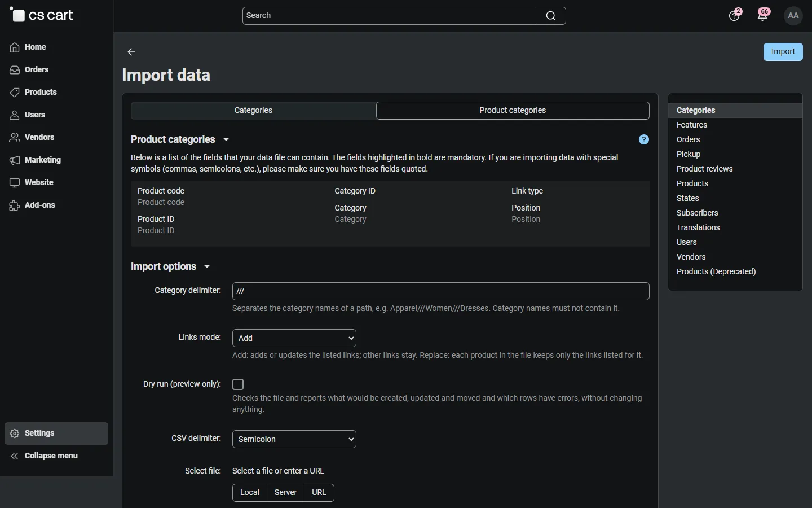The image size is (812, 508).
Task: Select States in the right panel
Action: pos(687,198)
